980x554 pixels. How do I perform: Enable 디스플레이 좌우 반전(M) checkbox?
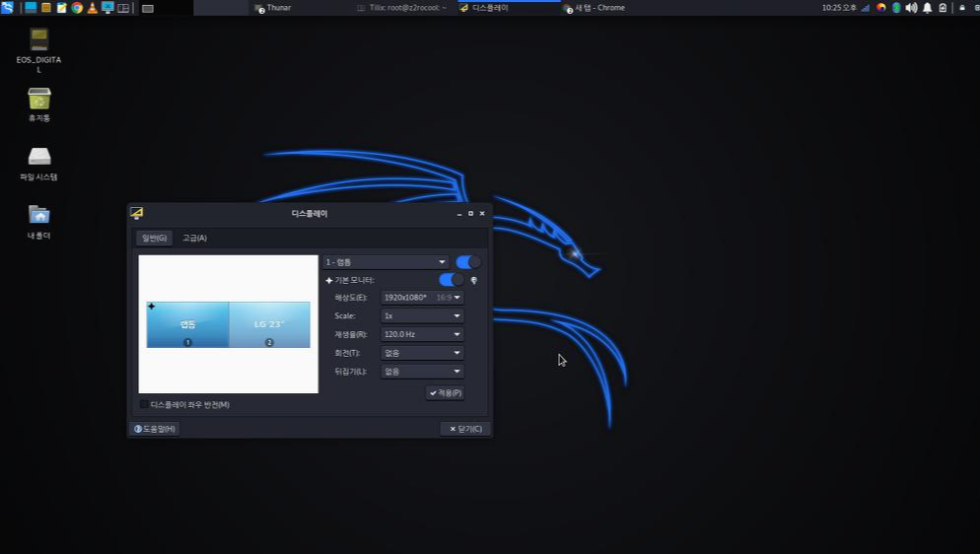coord(144,405)
